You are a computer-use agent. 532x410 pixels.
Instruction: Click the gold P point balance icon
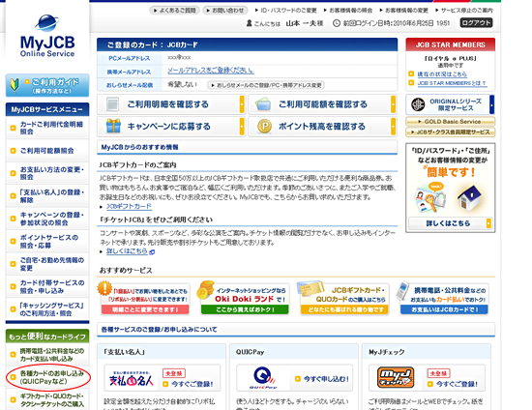(264, 127)
